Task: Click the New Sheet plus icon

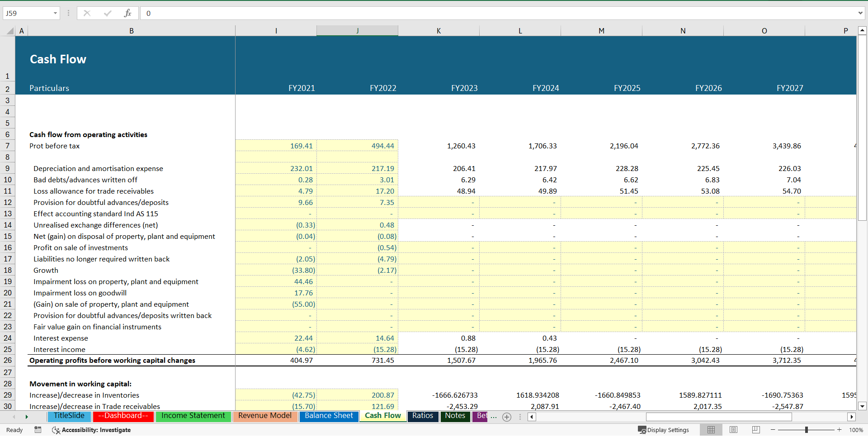Action: click(507, 417)
